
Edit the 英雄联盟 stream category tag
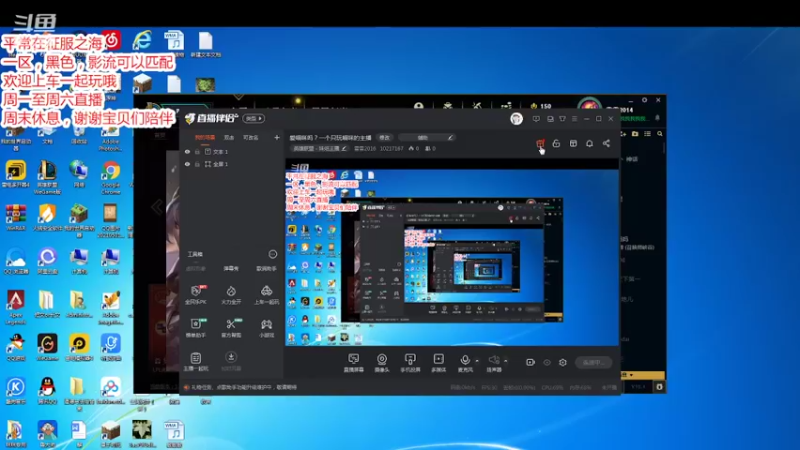[x=319, y=148]
